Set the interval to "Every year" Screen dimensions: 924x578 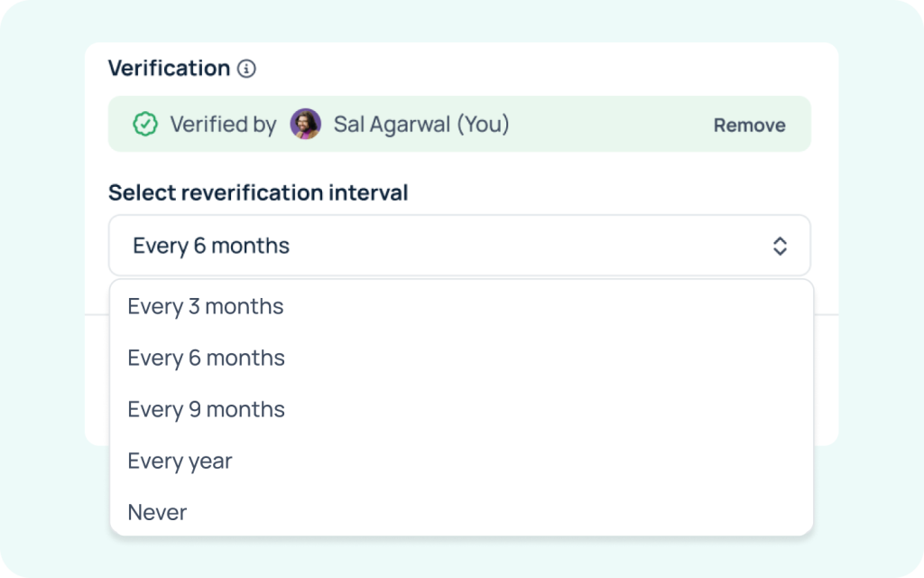click(180, 461)
